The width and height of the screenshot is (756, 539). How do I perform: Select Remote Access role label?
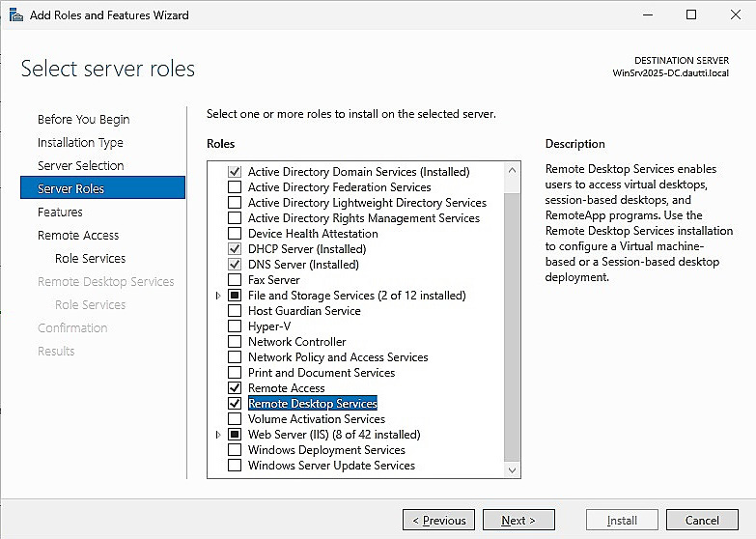287,388
